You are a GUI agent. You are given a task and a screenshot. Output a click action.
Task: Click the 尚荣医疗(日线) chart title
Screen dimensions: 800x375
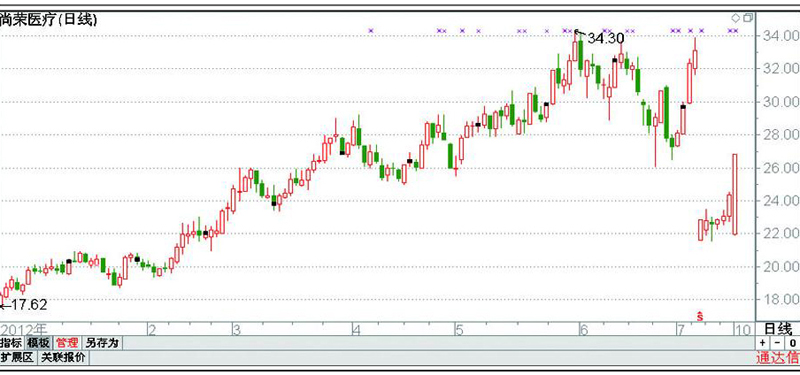point(48,20)
